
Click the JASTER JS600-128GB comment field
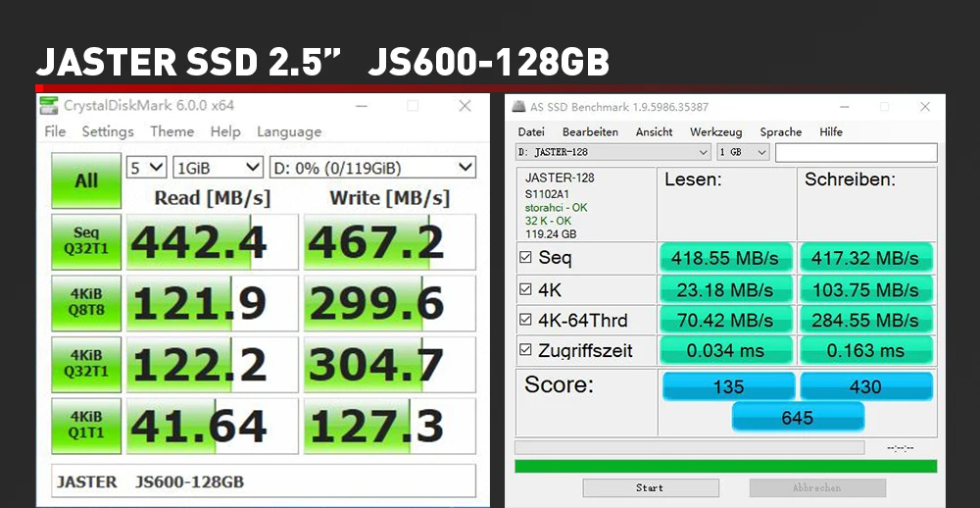click(263, 482)
